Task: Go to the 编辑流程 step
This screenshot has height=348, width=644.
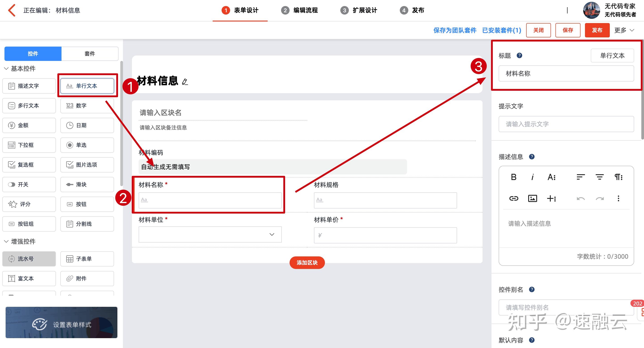Action: click(301, 11)
